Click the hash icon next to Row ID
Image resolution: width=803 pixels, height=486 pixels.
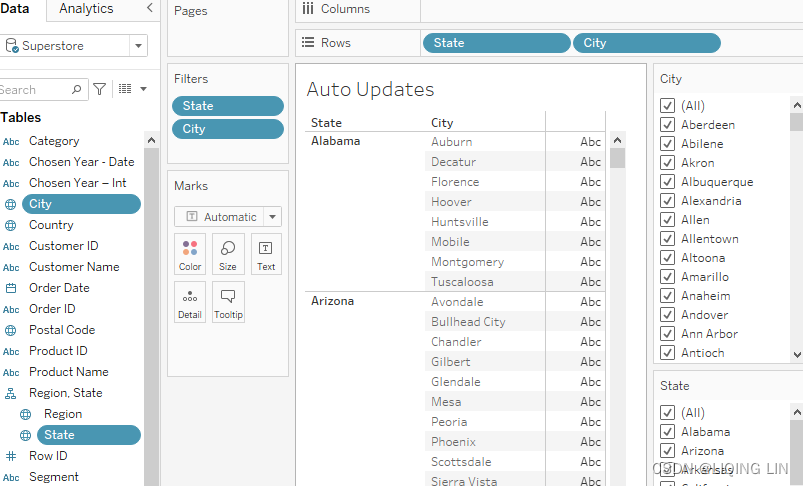pos(11,456)
